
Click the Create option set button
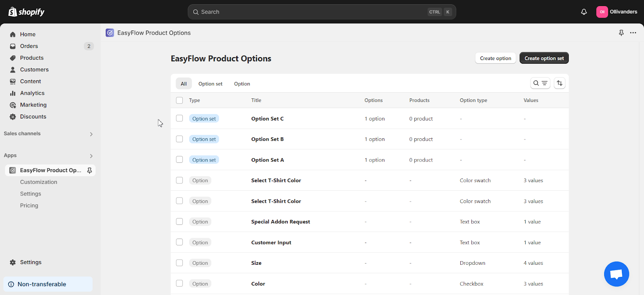click(x=544, y=58)
